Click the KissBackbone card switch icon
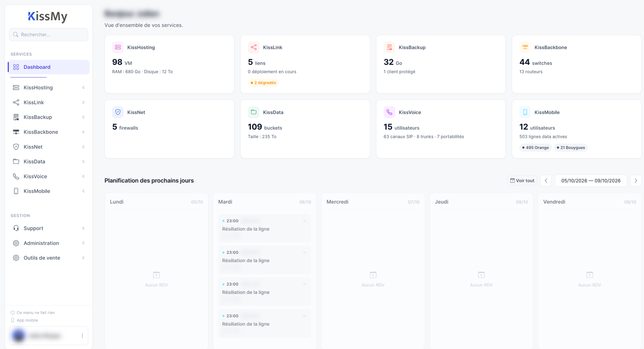 (x=525, y=47)
